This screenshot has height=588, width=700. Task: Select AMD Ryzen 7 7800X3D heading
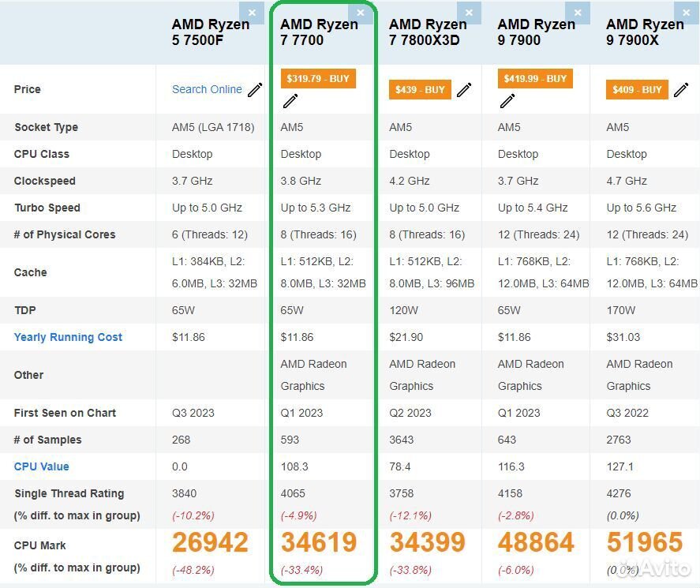428,32
